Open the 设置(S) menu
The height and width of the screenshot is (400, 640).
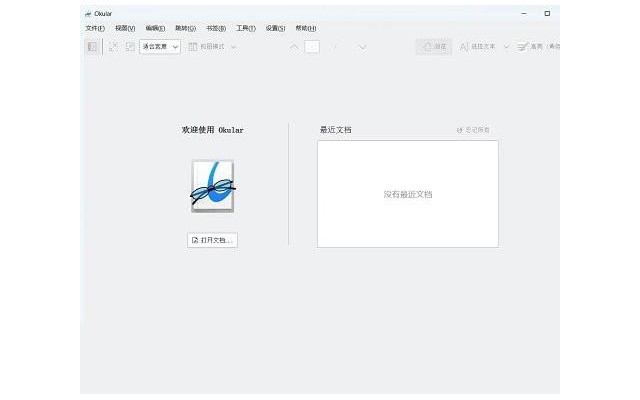point(276,28)
